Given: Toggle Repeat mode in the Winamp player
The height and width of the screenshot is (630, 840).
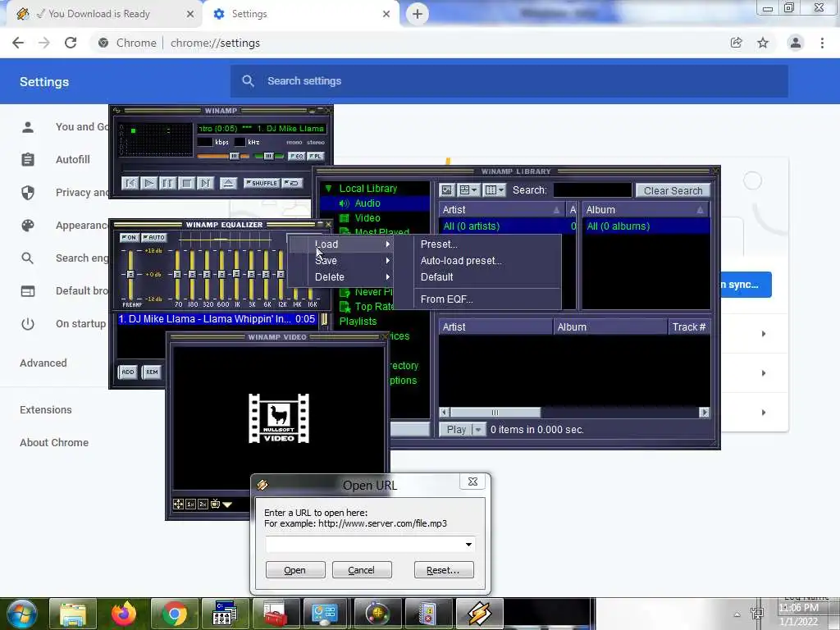Looking at the screenshot, I should coord(292,183).
